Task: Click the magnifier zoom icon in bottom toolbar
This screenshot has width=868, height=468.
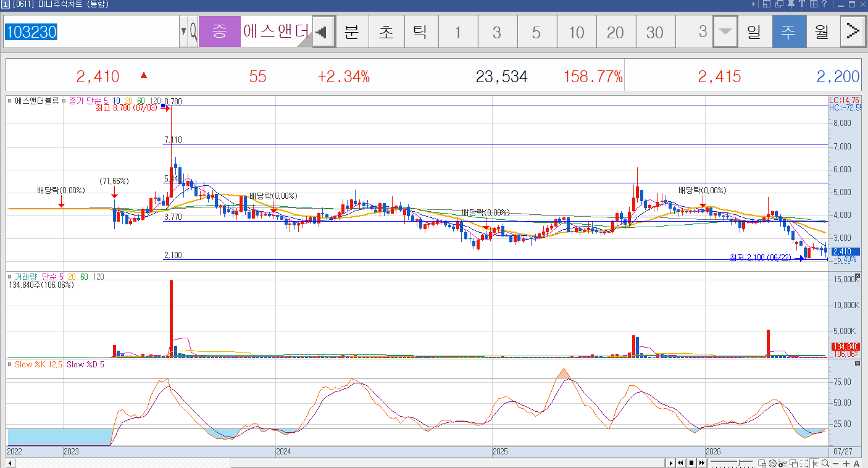Action: pyautogui.click(x=825, y=463)
